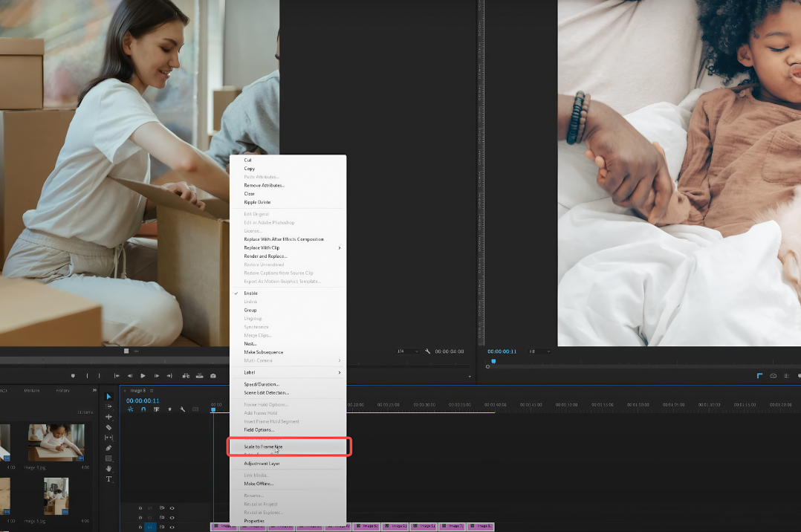Lock the V1 track
Viewport: 801px width, 532px height.
point(140,527)
